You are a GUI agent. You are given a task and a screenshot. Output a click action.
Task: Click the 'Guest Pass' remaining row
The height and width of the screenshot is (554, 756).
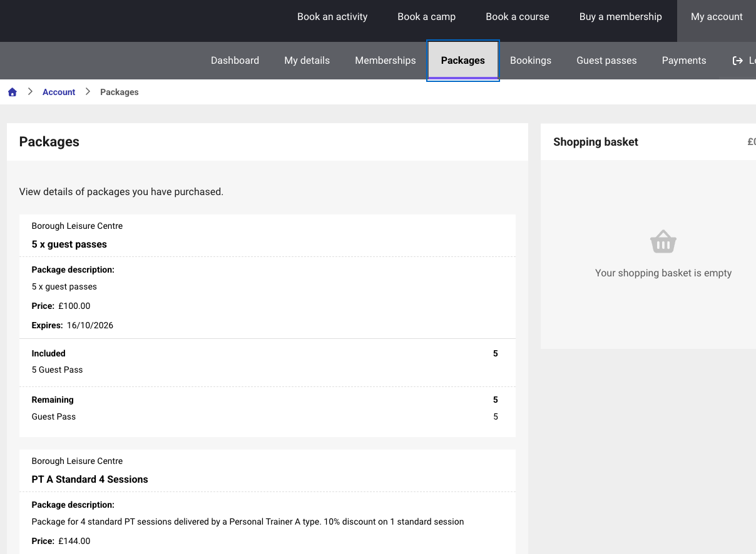tap(54, 417)
